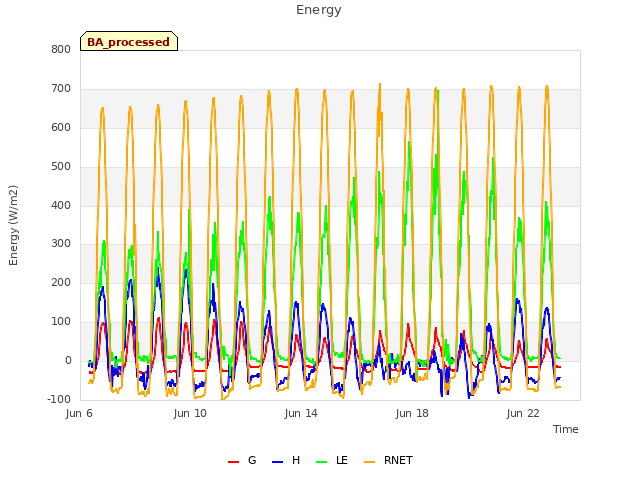Click the blue H legend color marker
The width and height of the screenshot is (640, 480).
277,462
